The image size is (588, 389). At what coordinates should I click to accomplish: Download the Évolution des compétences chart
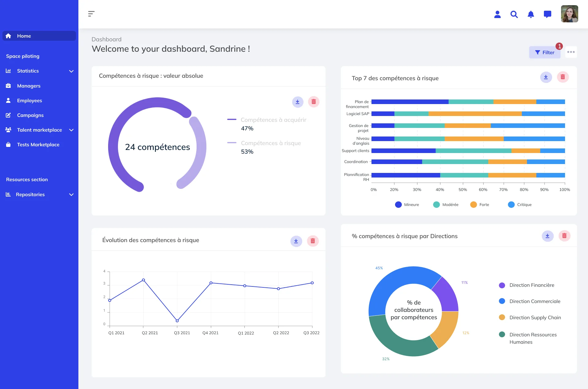pos(296,241)
